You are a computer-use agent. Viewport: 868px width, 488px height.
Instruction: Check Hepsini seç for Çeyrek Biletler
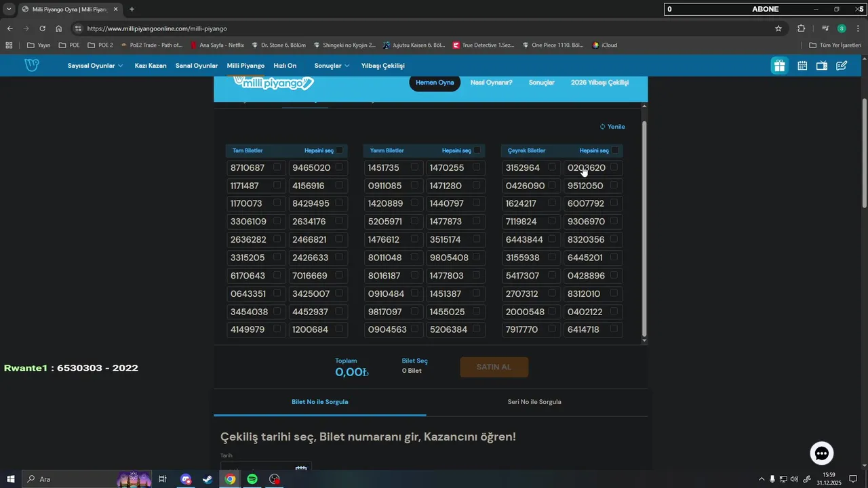tap(614, 150)
